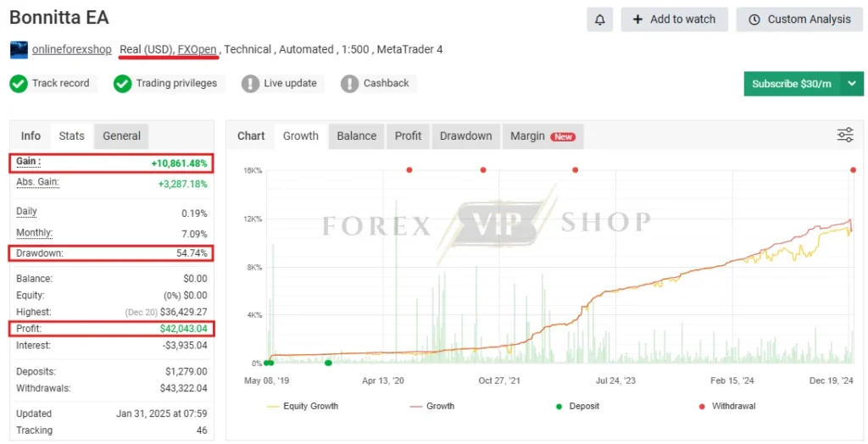The height and width of the screenshot is (444, 868).
Task: Click the Tracking value 46
Action: (202, 430)
